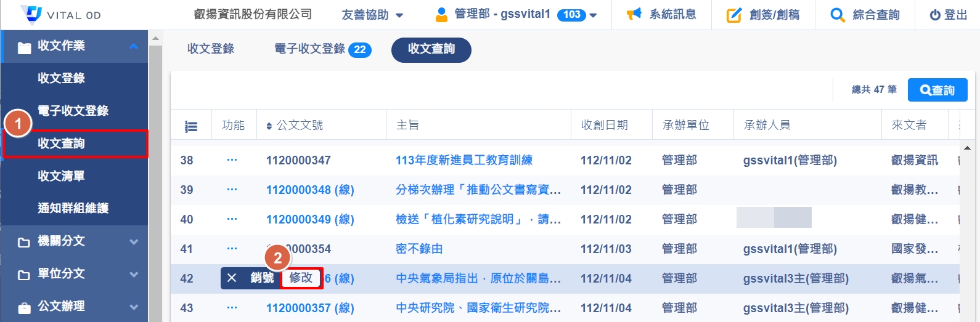Viewport: 980px width, 322px height.
Task: Select 收文清單 in the sidebar
Action: 61,176
